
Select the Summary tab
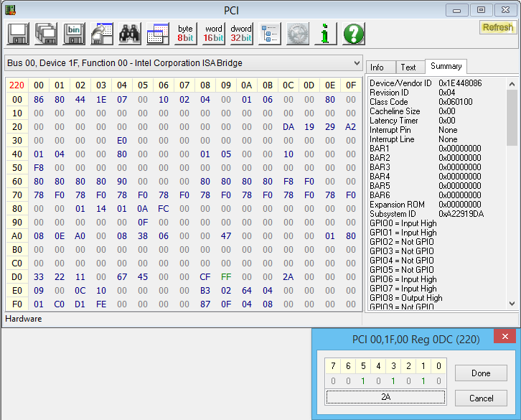446,66
